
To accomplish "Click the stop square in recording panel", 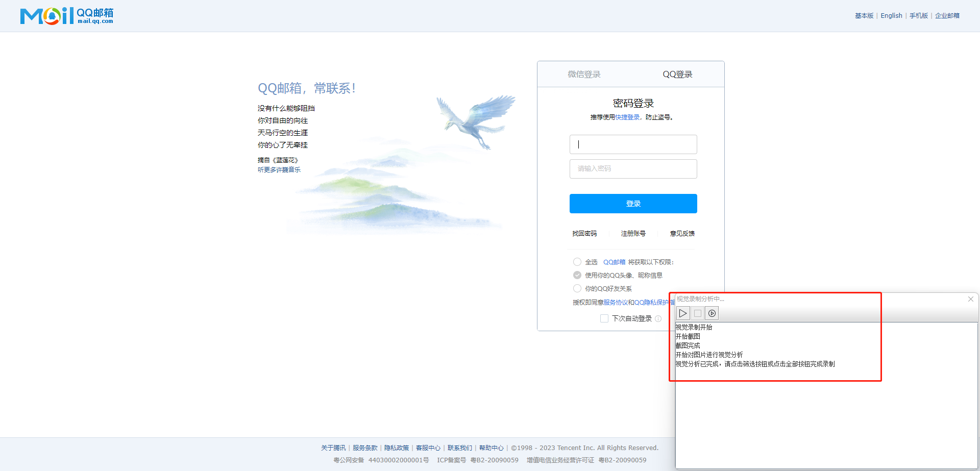I will [697, 313].
